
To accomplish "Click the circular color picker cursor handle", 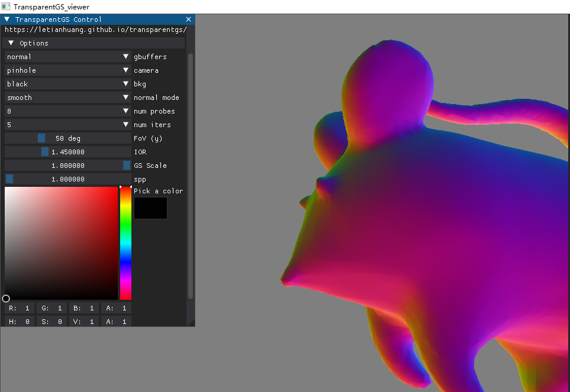I will (x=6, y=299).
